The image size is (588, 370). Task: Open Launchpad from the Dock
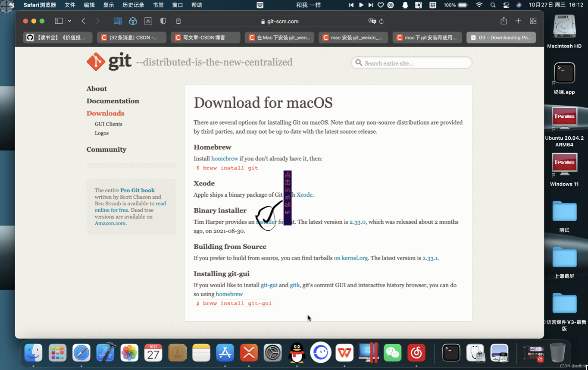[x=57, y=353]
